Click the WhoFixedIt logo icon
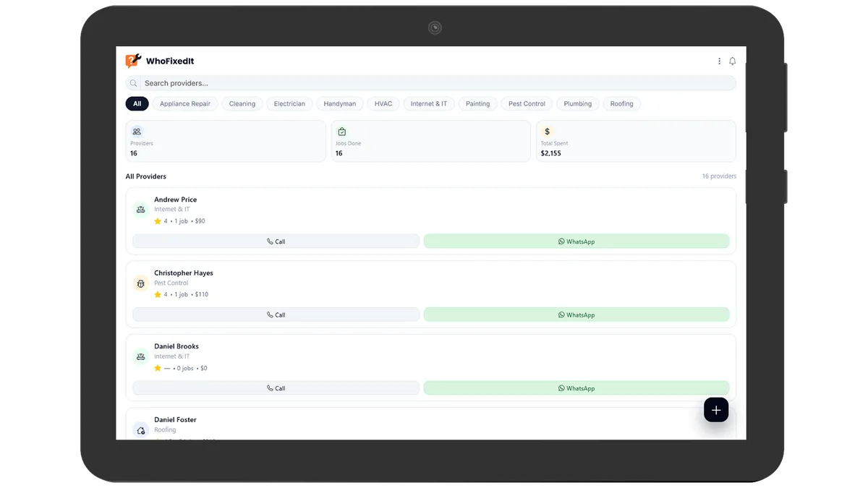868x488 pixels. click(133, 61)
